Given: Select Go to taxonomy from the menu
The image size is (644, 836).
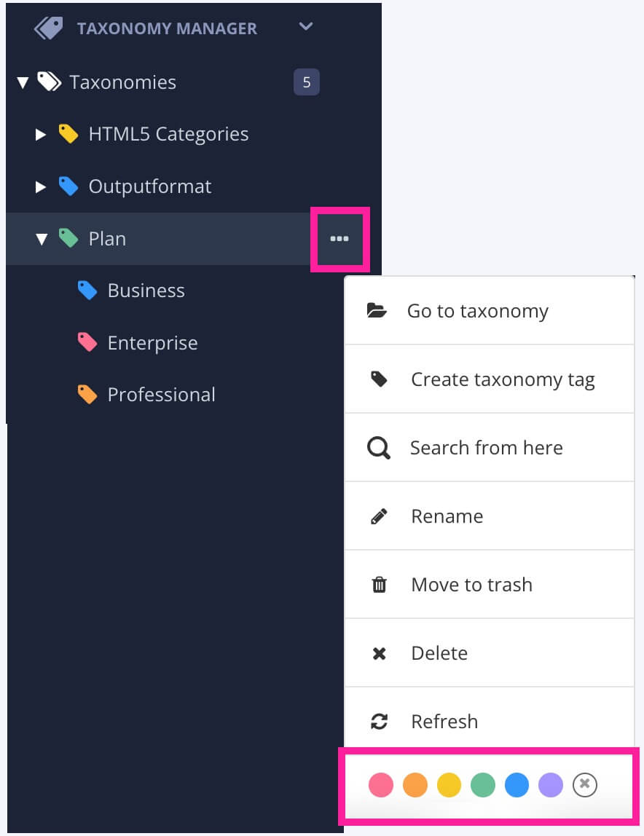Looking at the screenshot, I should [478, 310].
